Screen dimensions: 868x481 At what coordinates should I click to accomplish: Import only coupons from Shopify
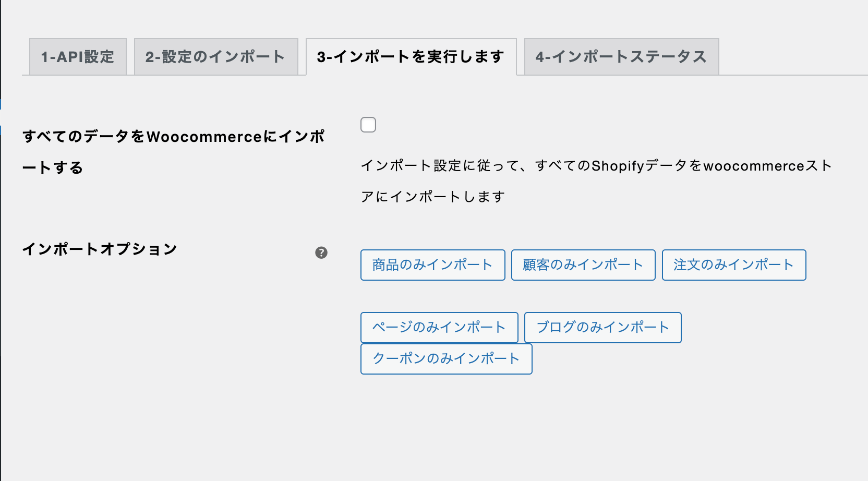point(446,359)
